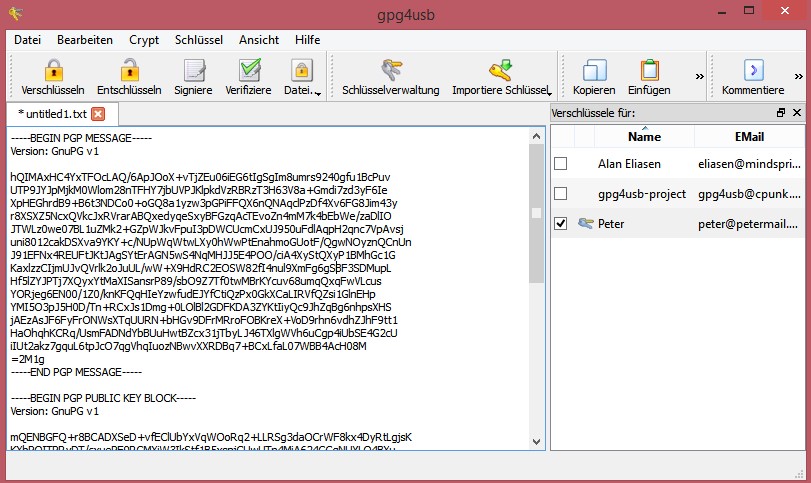Uncheck the Peter key checkbox
Screen dimensions: 811x483
[561, 223]
